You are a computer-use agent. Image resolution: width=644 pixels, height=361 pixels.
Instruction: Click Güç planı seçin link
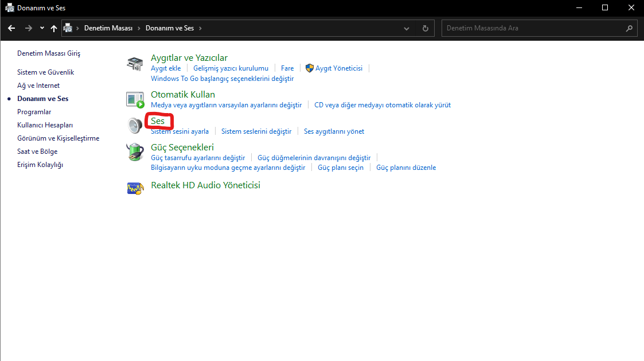tap(341, 168)
